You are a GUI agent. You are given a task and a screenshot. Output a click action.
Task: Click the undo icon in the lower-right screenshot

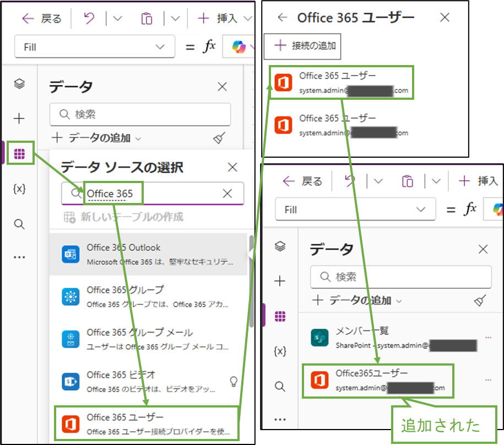(x=350, y=181)
